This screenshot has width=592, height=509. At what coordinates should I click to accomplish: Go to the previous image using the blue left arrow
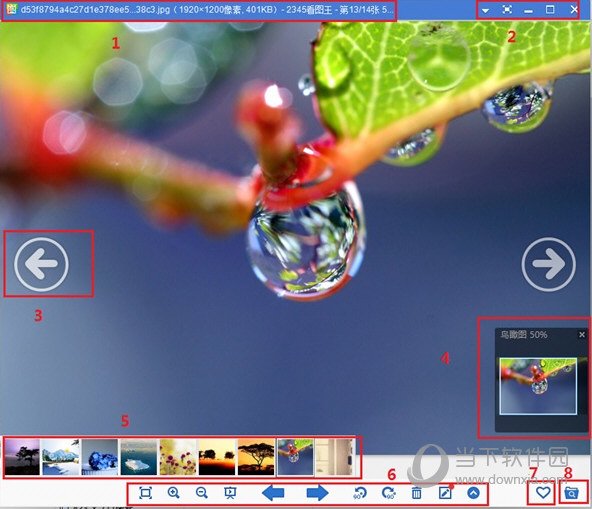(273, 493)
